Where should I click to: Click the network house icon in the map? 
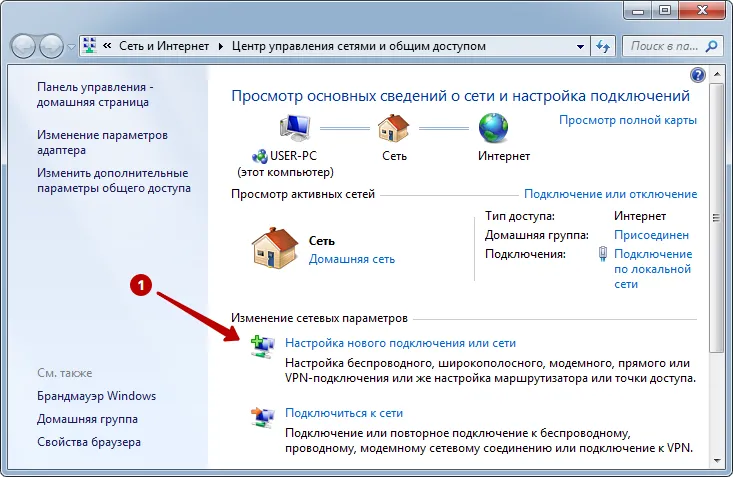tap(393, 128)
